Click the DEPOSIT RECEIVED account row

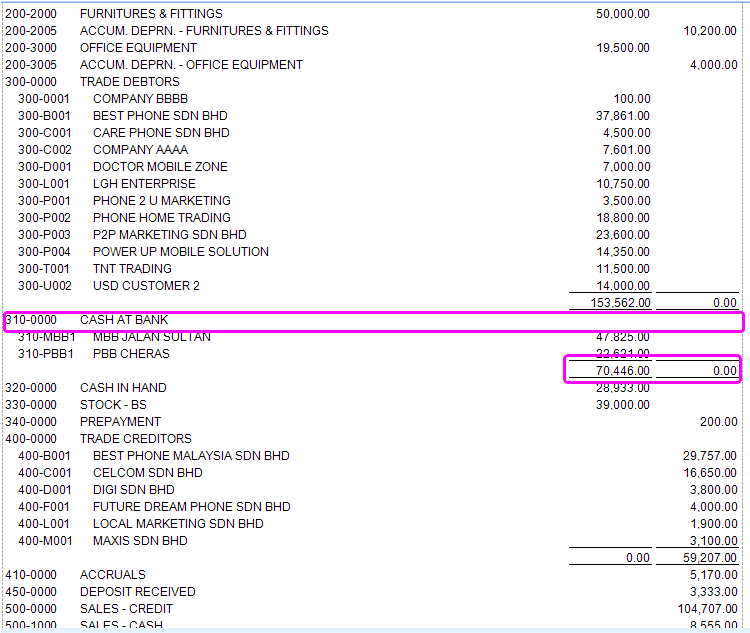click(x=371, y=592)
